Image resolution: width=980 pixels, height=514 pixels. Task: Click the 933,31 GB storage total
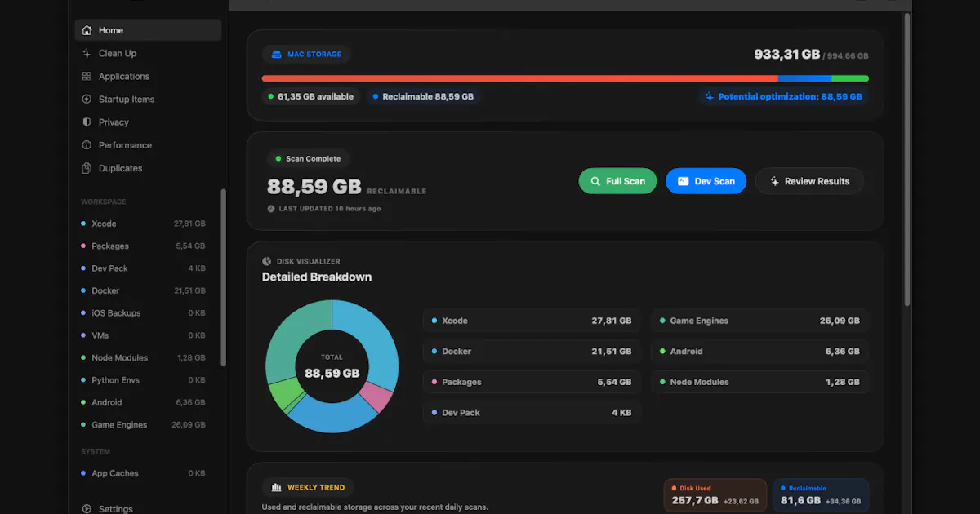(x=786, y=55)
